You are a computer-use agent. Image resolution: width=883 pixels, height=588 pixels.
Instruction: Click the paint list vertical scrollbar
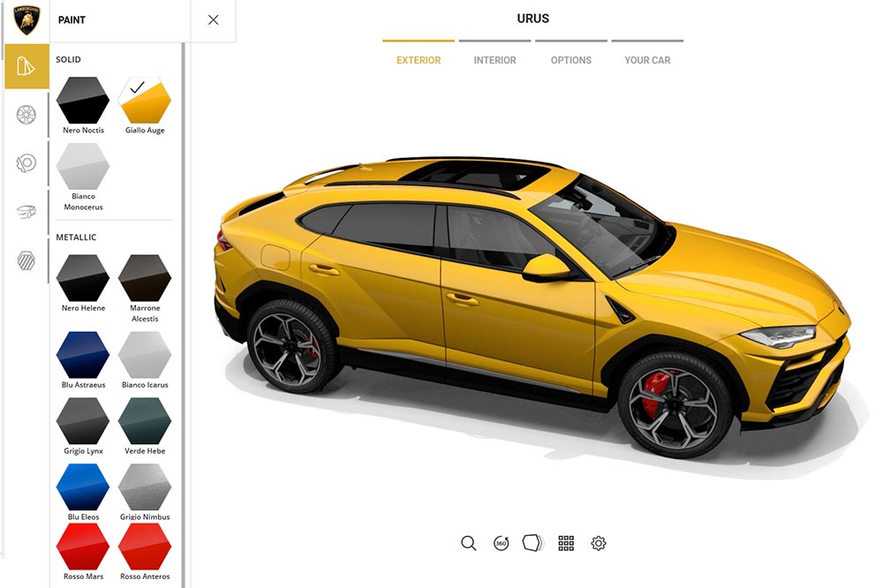(x=183, y=315)
